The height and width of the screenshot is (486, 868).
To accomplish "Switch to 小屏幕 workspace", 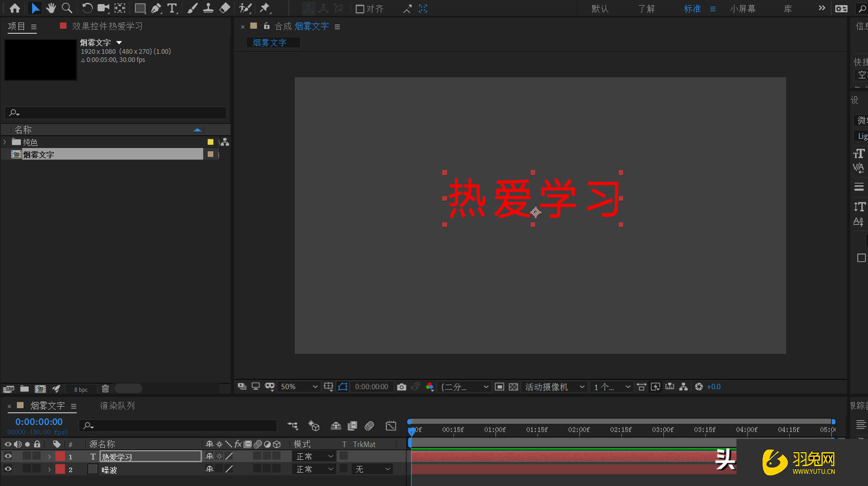I will point(743,9).
